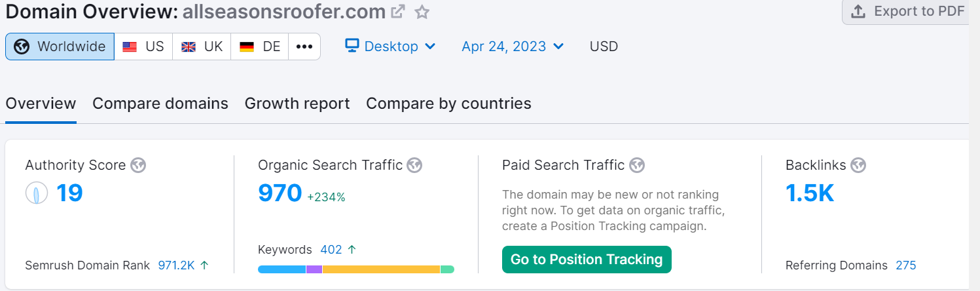980x291 pixels.
Task: Click the Authority Score round gauge icon
Action: point(37,193)
